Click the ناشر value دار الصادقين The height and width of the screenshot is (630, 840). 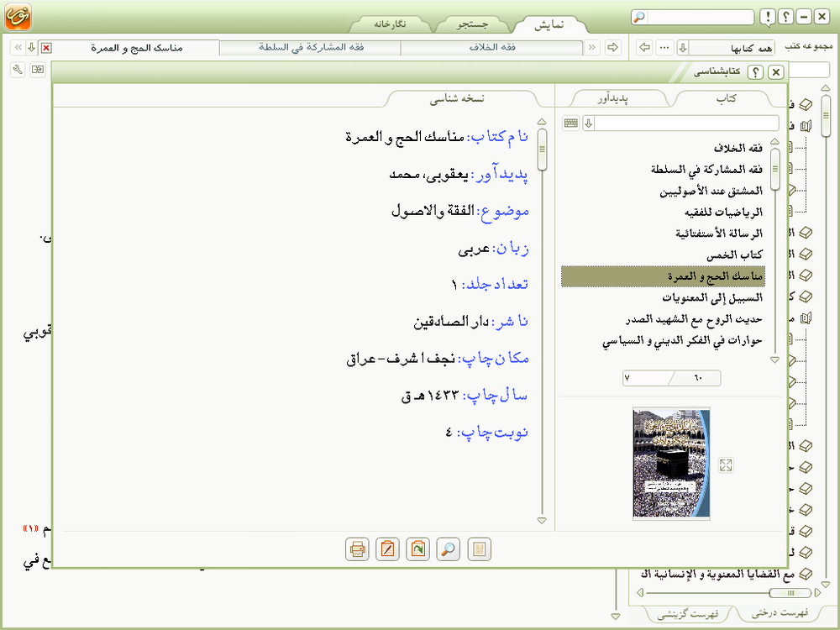tap(451, 322)
